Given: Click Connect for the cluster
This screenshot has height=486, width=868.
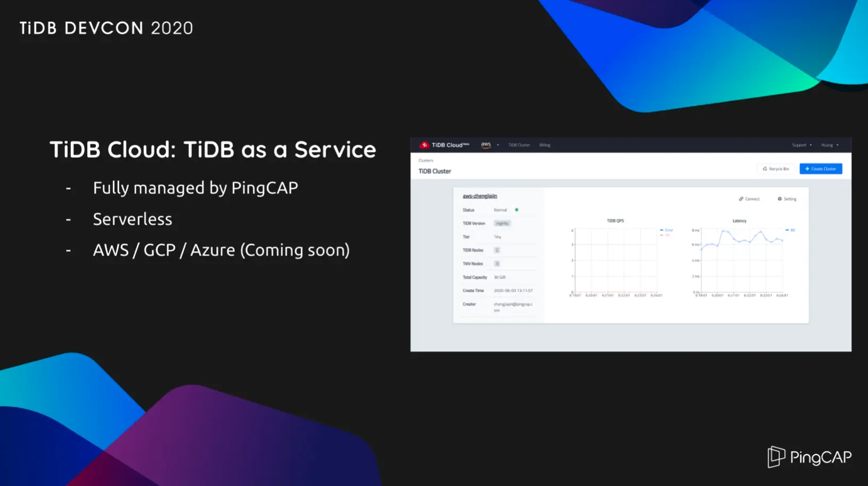Looking at the screenshot, I should 749,199.
